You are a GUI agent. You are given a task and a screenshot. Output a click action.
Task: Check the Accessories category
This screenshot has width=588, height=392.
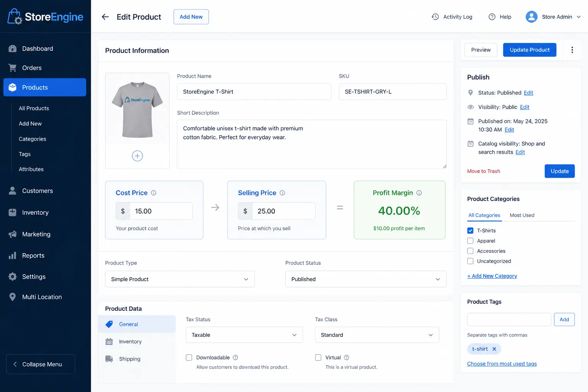coord(470,251)
